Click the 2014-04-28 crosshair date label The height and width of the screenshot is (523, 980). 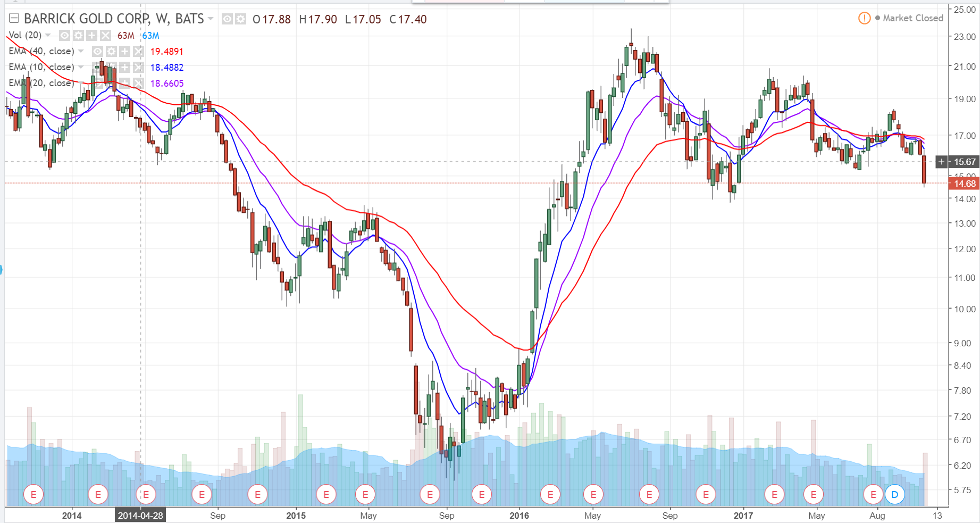tap(140, 516)
